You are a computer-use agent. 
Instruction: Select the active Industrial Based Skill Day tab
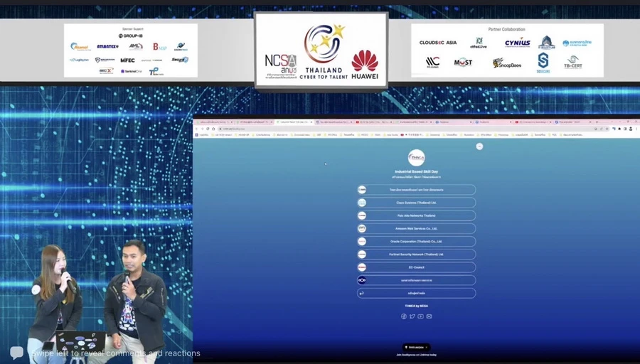pyautogui.click(x=293, y=122)
